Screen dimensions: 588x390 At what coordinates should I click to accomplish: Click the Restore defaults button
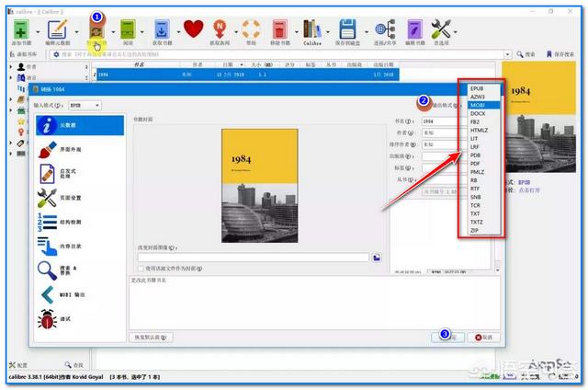151,337
